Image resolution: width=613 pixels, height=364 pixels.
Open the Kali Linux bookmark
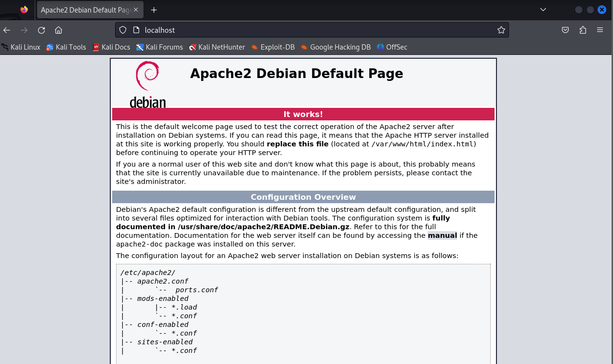(x=21, y=47)
